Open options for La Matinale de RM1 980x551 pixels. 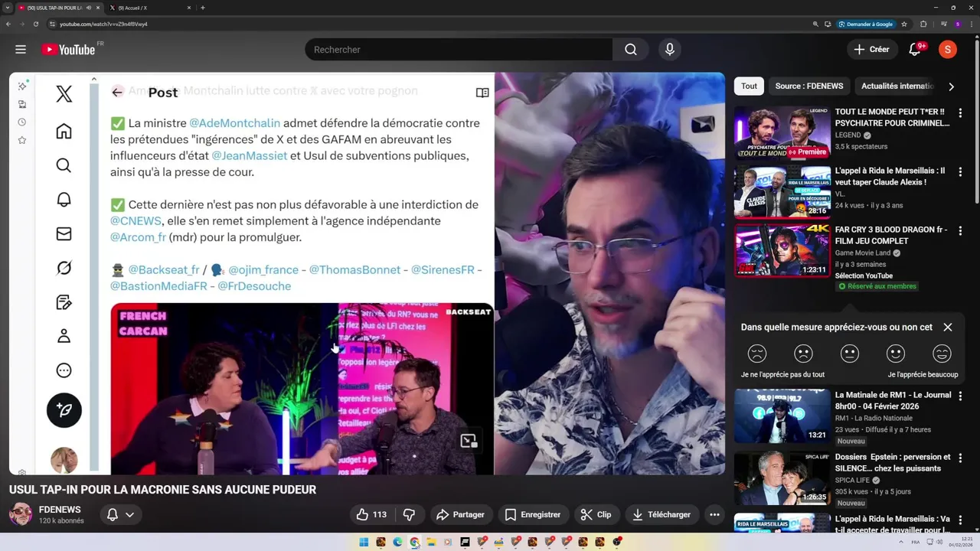coord(960,396)
